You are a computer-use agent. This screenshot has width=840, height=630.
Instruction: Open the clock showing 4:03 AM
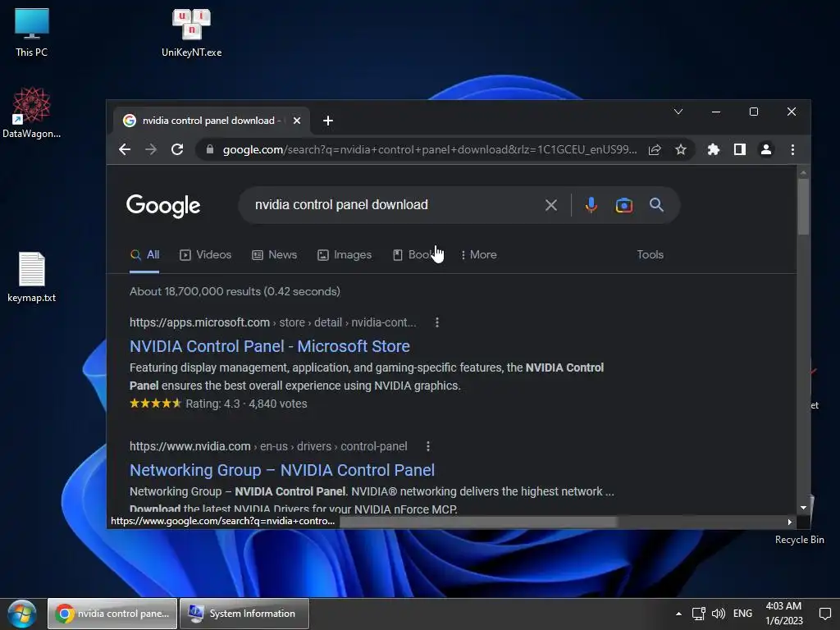point(783,614)
